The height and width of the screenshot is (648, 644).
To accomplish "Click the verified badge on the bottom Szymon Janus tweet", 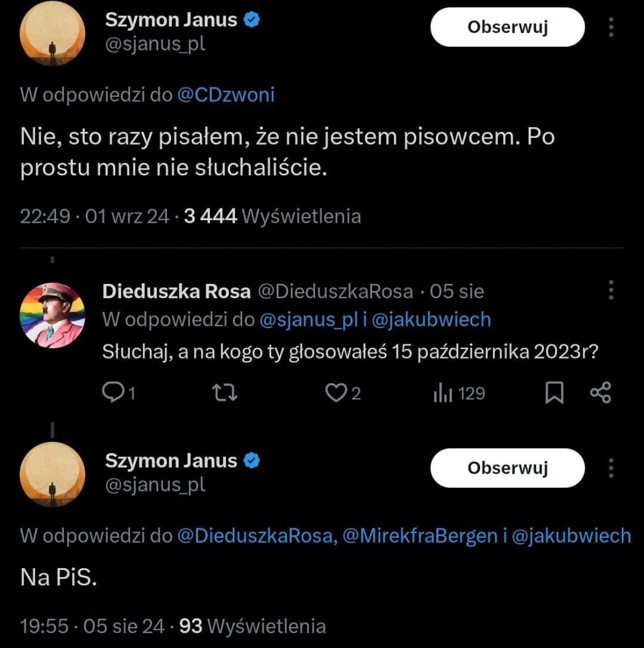I will click(252, 460).
